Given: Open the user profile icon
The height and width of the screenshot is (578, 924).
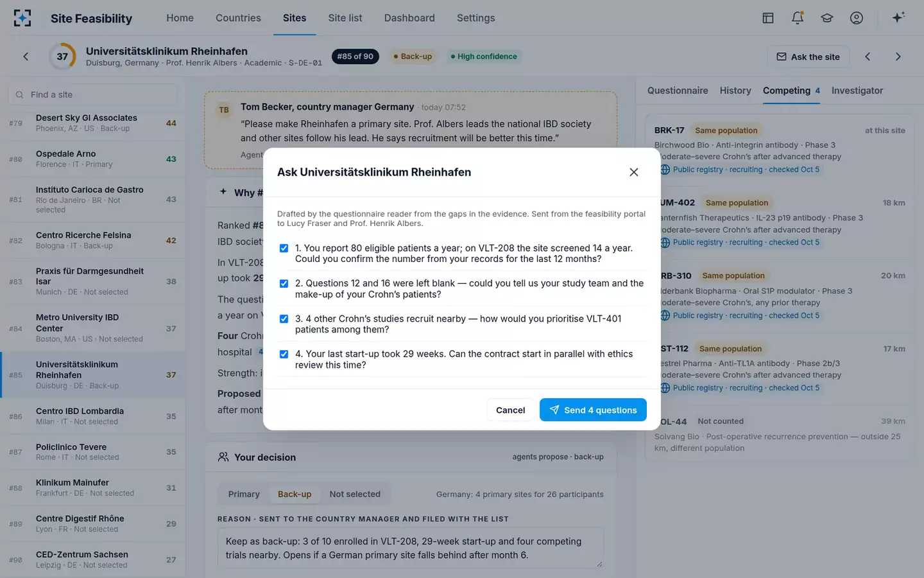Looking at the screenshot, I should point(857,18).
